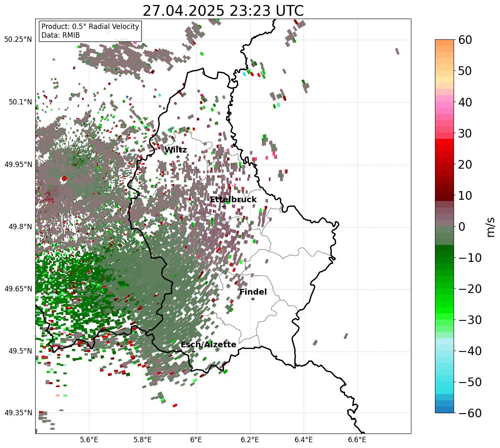The height and width of the screenshot is (448, 500).
Task: Click the −10 colorbar tick label
Action: 470,258
